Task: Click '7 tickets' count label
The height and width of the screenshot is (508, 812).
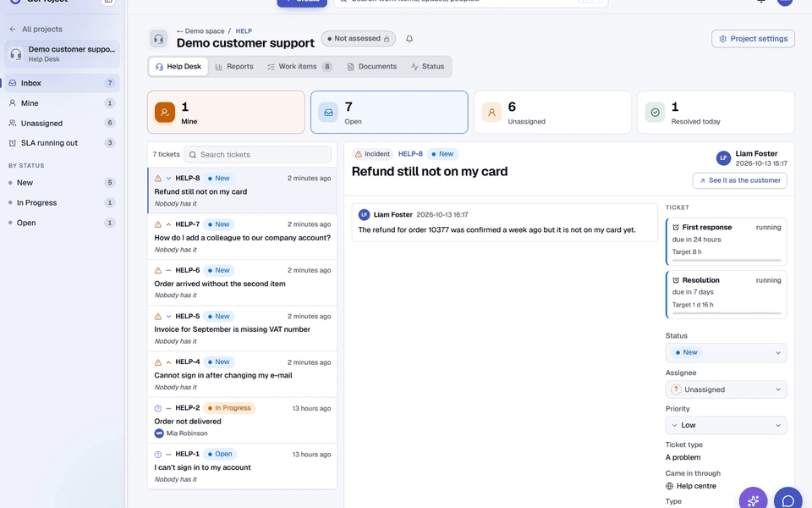Action: [x=167, y=154]
